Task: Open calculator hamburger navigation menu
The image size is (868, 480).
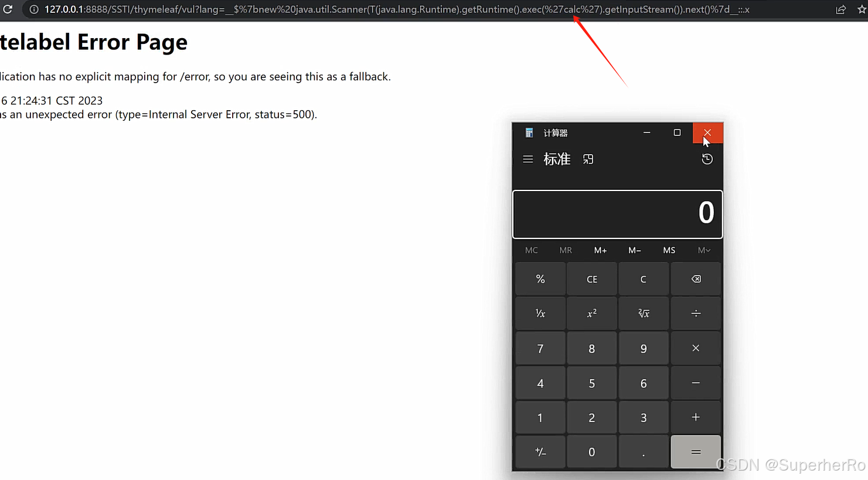Action: point(528,159)
